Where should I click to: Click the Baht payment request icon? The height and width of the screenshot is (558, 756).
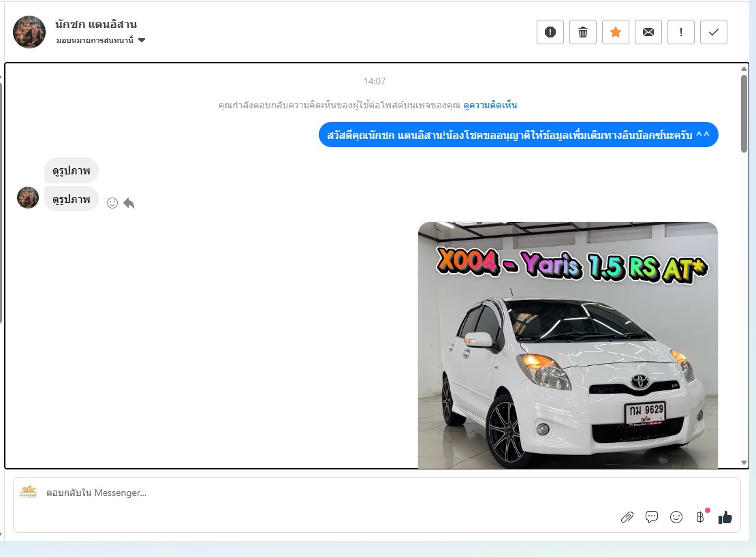click(x=700, y=517)
